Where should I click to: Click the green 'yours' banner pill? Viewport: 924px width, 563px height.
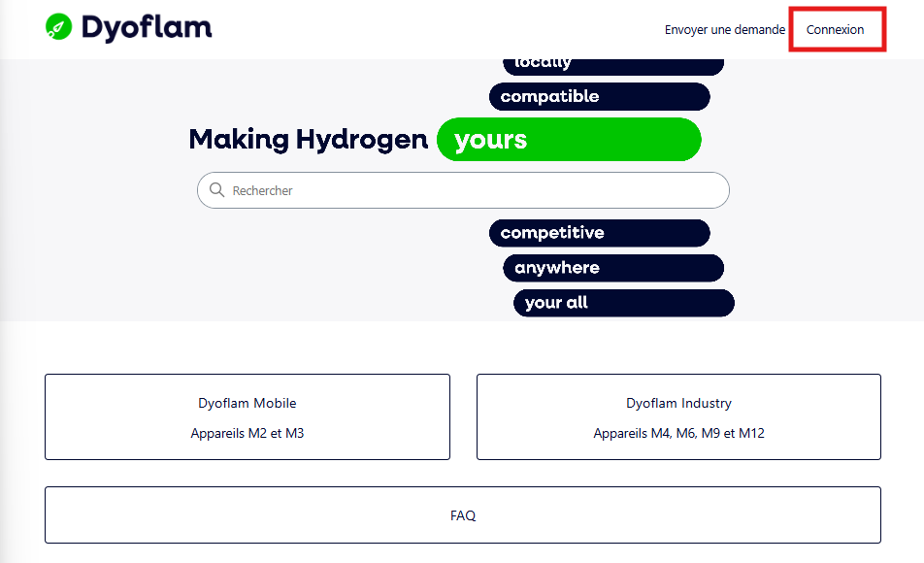tap(569, 140)
